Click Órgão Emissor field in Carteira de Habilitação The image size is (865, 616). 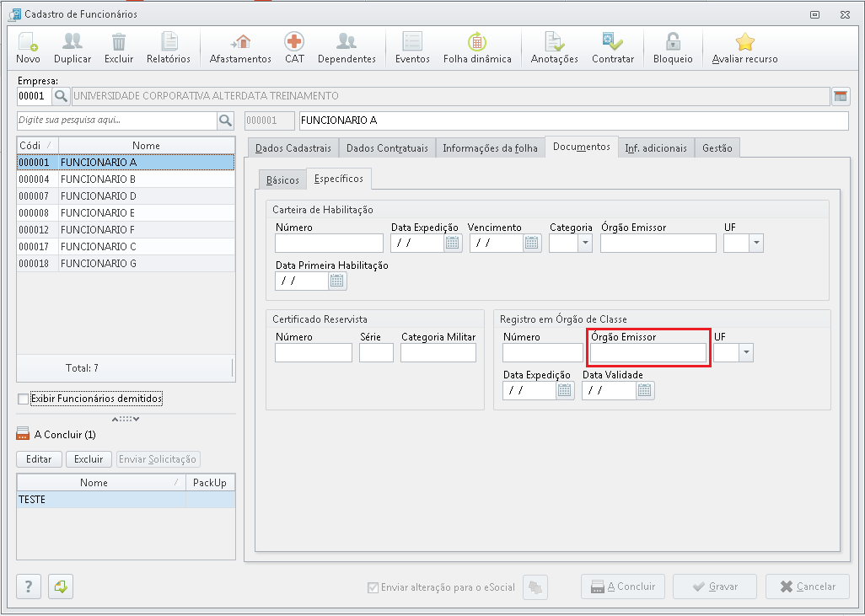[x=658, y=243]
